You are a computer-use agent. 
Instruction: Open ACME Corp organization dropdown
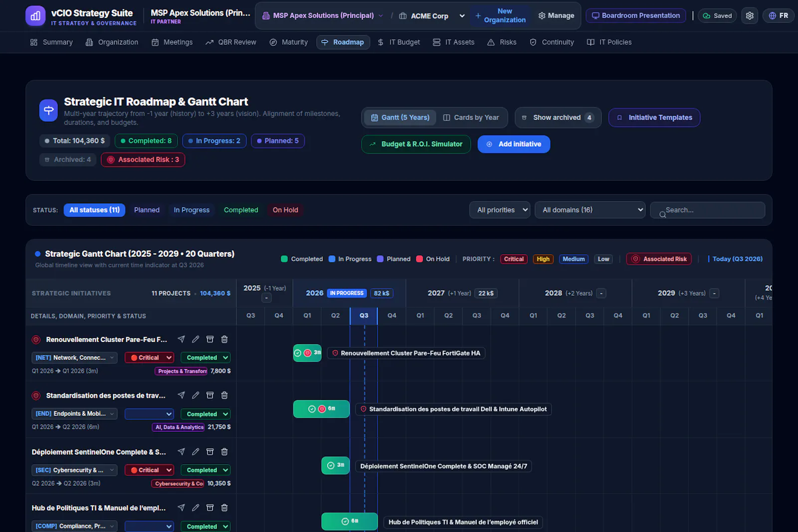[432, 16]
